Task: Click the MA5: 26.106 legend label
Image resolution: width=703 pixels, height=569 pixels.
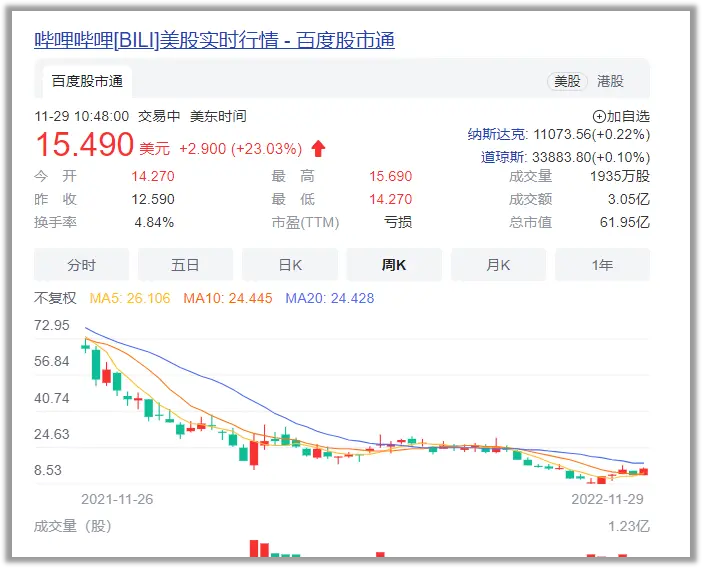Action: [x=130, y=298]
